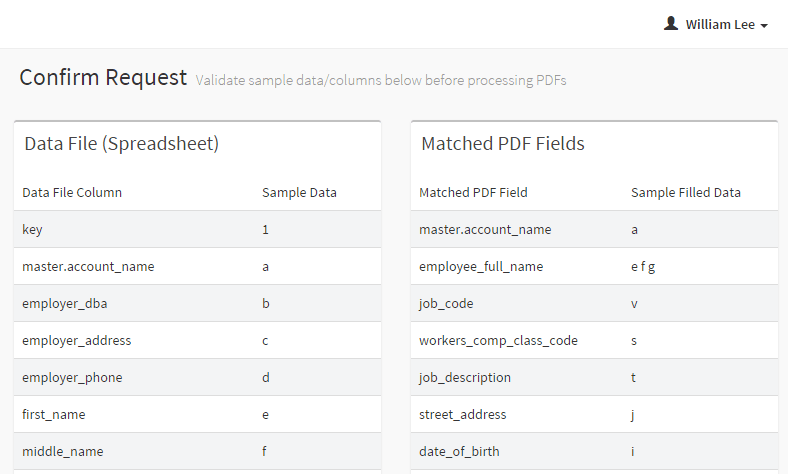Select the employer_address row
The width and height of the screenshot is (788, 474).
pyautogui.click(x=198, y=340)
